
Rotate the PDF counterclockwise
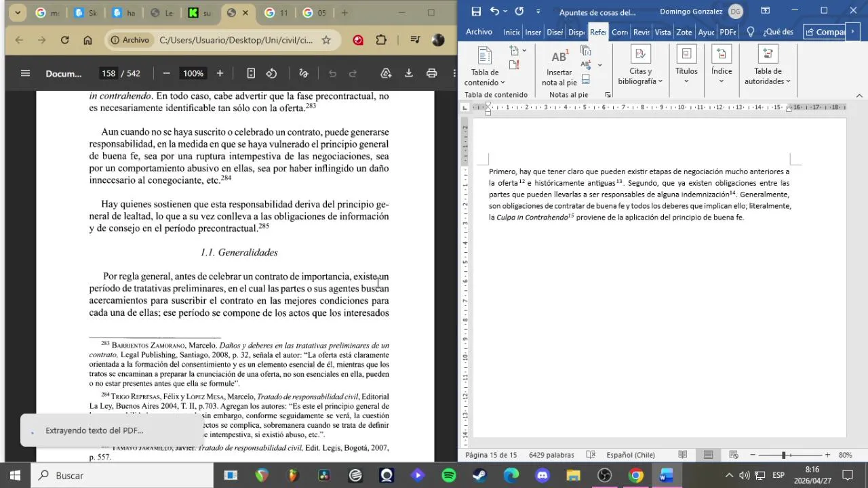pyautogui.click(x=271, y=73)
